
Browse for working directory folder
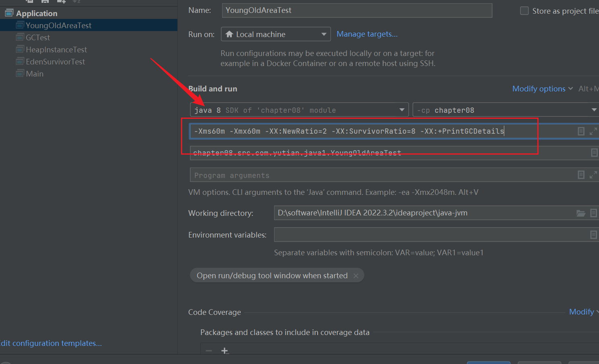tap(580, 213)
